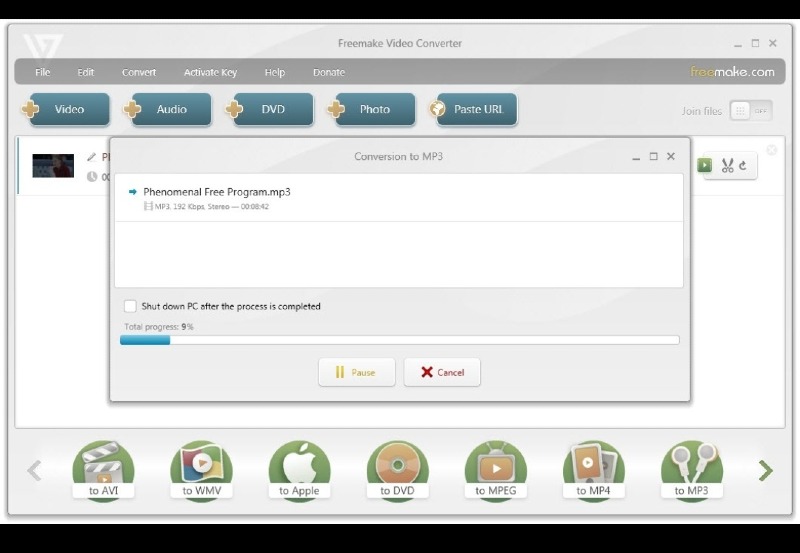The height and width of the screenshot is (553, 800).
Task: Open the scissors cut editor icon
Action: [727, 165]
